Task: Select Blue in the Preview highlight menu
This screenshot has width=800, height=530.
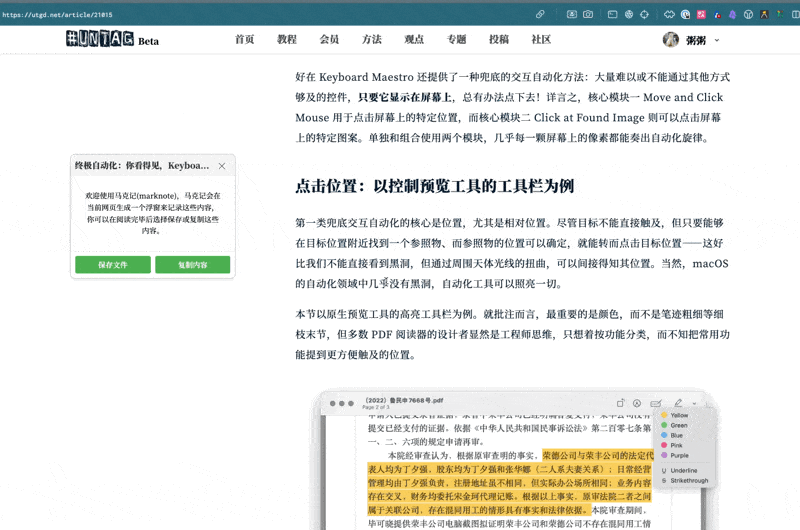Action: 672,435
